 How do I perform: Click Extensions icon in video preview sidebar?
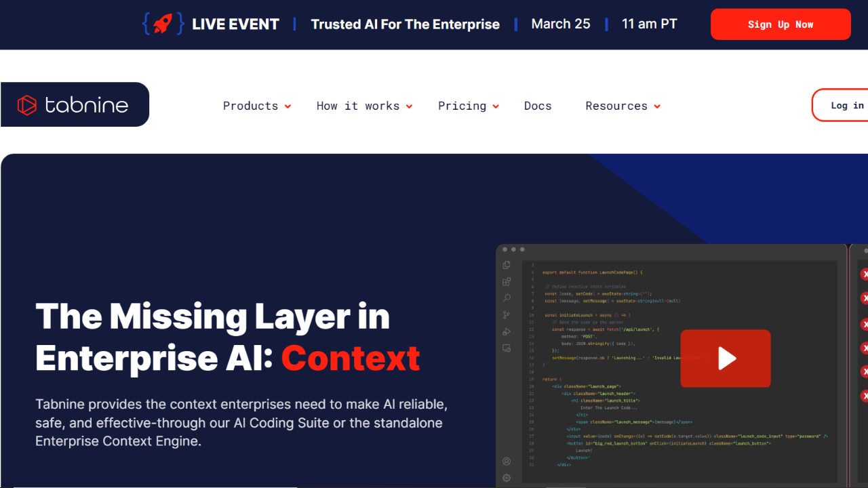507,282
